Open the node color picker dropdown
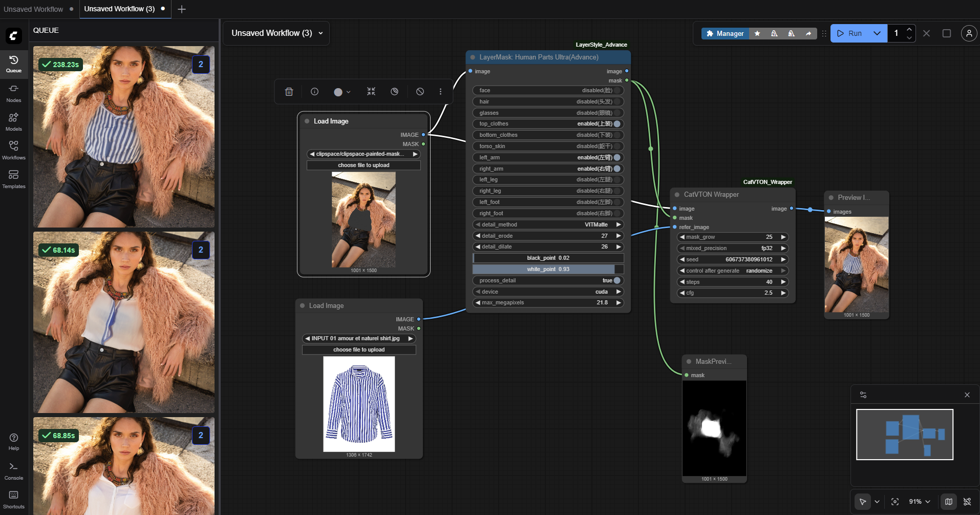This screenshot has width=980, height=515. coord(342,92)
